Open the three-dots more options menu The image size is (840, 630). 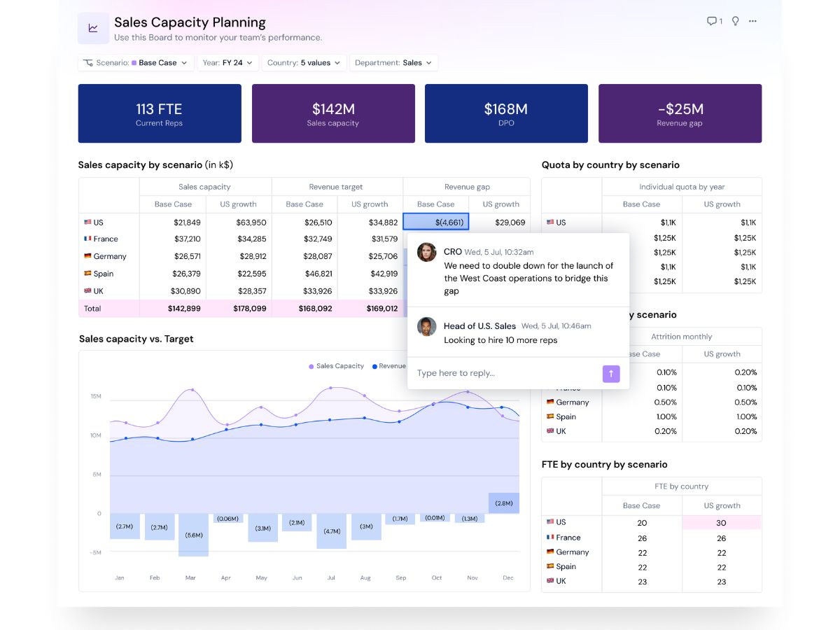[752, 21]
